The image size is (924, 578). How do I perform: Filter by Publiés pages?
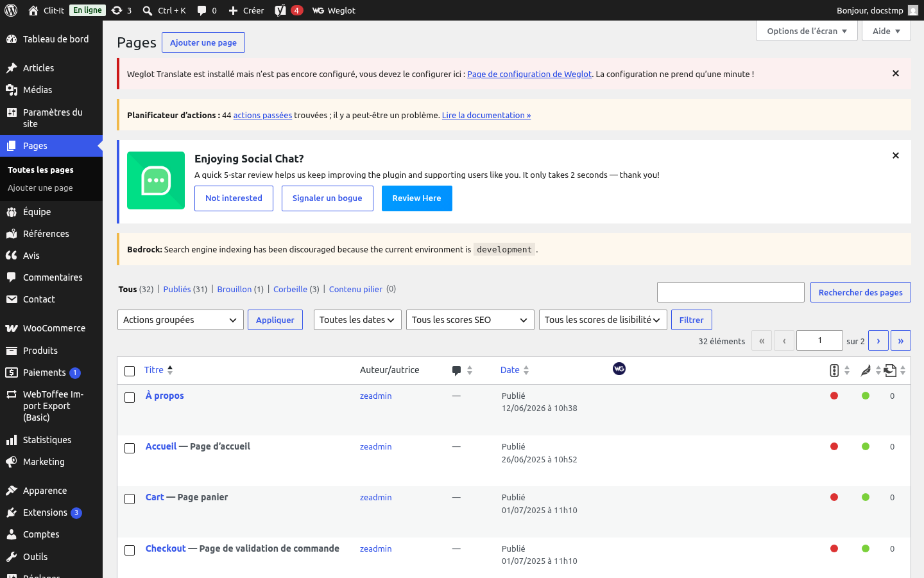177,290
